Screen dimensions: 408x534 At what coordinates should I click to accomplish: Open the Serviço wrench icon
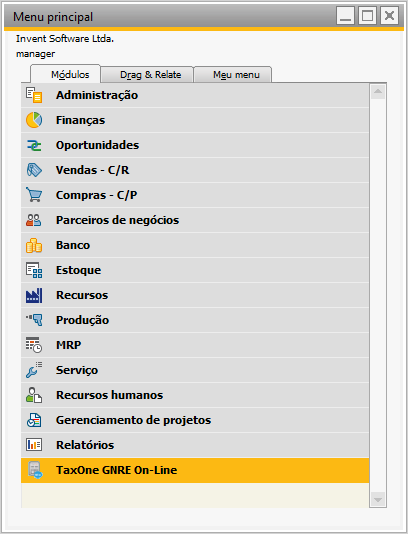coord(34,370)
